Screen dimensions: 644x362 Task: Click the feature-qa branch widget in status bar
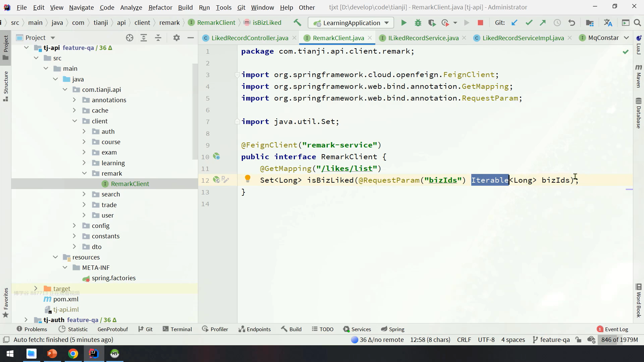point(551,340)
